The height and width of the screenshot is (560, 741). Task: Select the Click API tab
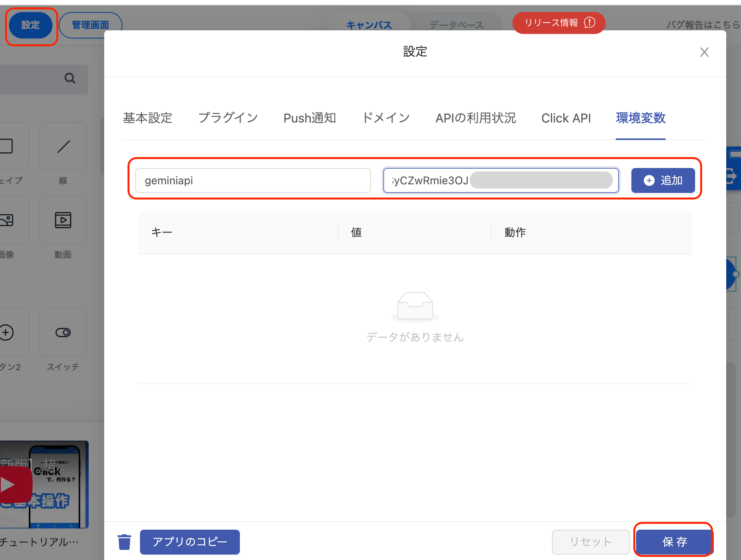(x=566, y=118)
